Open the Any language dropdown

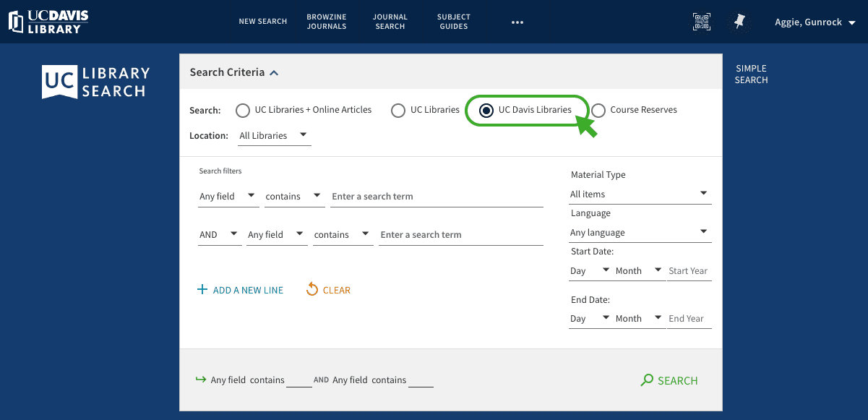click(639, 233)
